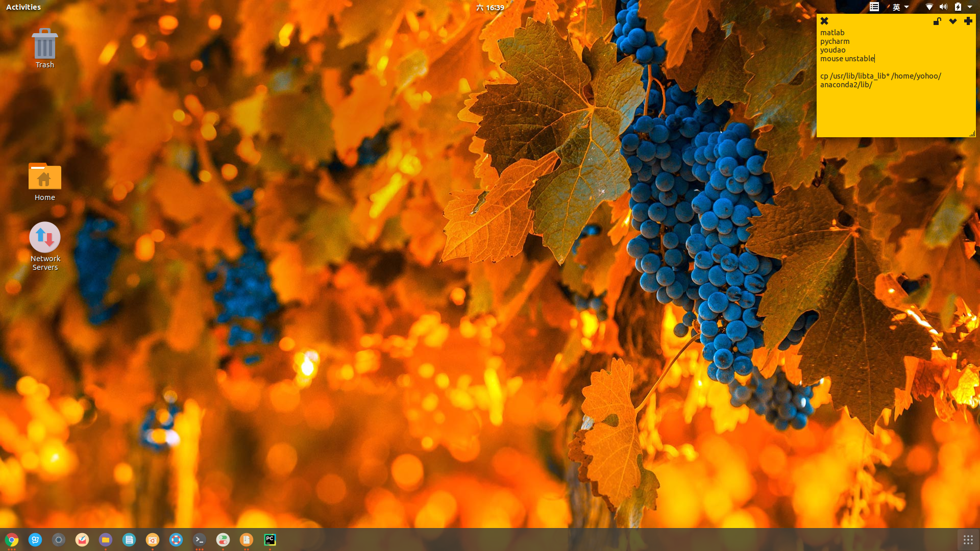The image size is (980, 551).
Task: Open Settings from the dock
Action: (223, 539)
